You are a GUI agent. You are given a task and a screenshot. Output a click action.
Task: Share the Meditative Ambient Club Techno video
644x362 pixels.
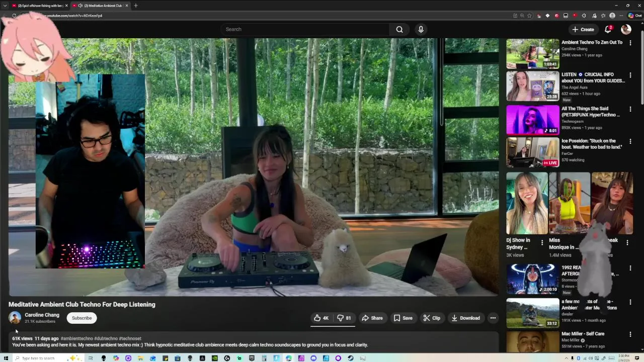pos(372,318)
